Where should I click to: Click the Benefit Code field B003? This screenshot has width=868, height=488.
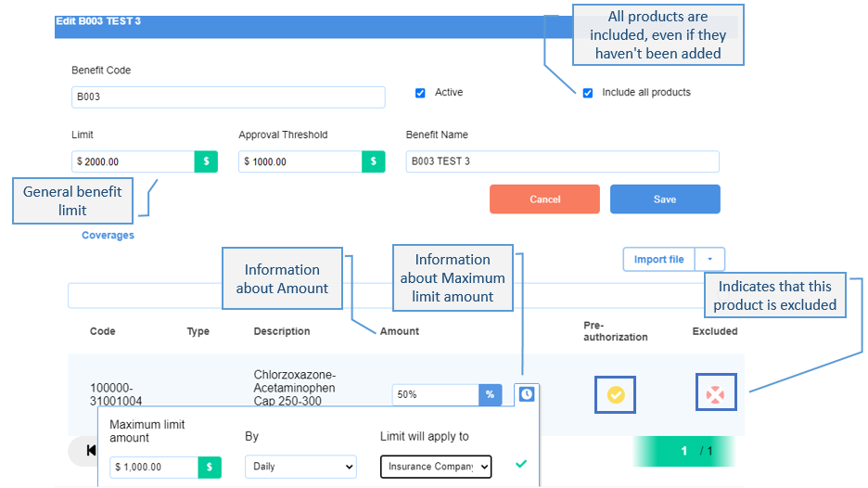[228, 96]
